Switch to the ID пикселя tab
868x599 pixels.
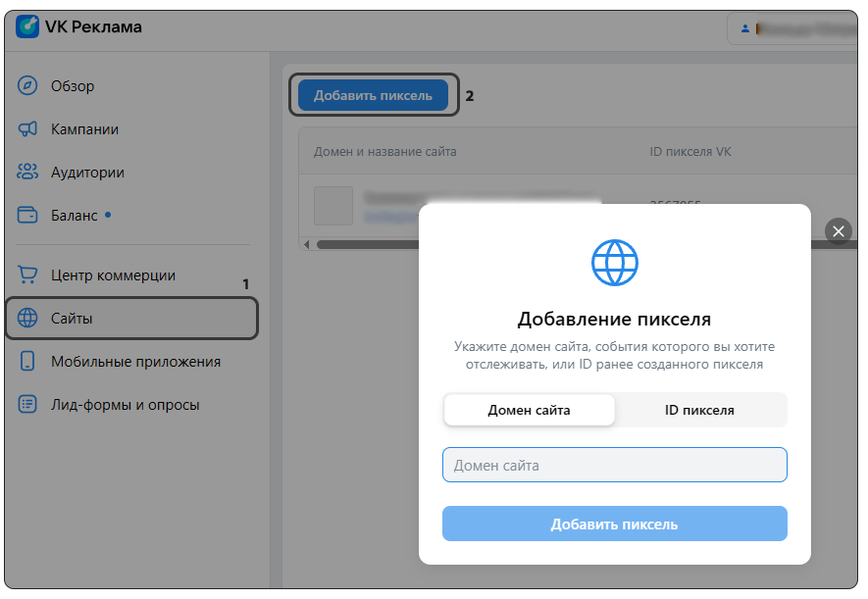[700, 410]
